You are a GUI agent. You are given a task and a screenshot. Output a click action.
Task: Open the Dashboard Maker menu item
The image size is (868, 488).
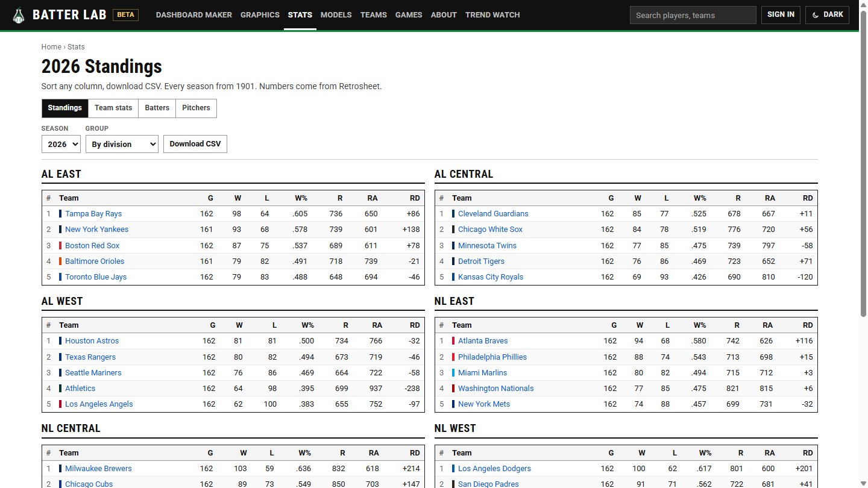[193, 15]
